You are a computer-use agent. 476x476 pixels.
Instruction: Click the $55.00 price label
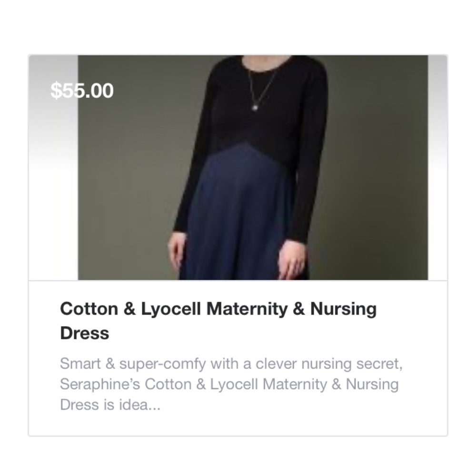(x=82, y=90)
